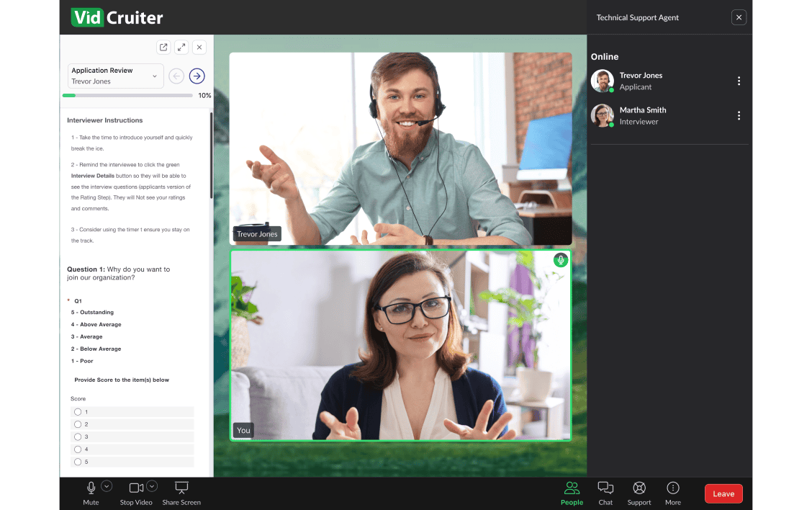Expand microphone options arrow next to Mute
This screenshot has height=510, width=812.
pos(107,486)
